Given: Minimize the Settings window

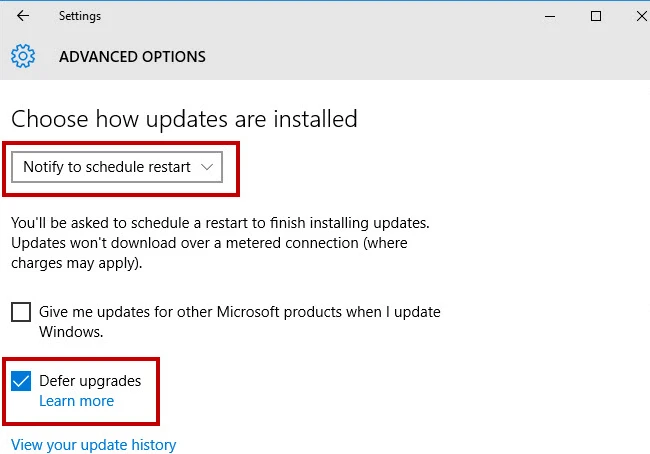Looking at the screenshot, I should (550, 17).
